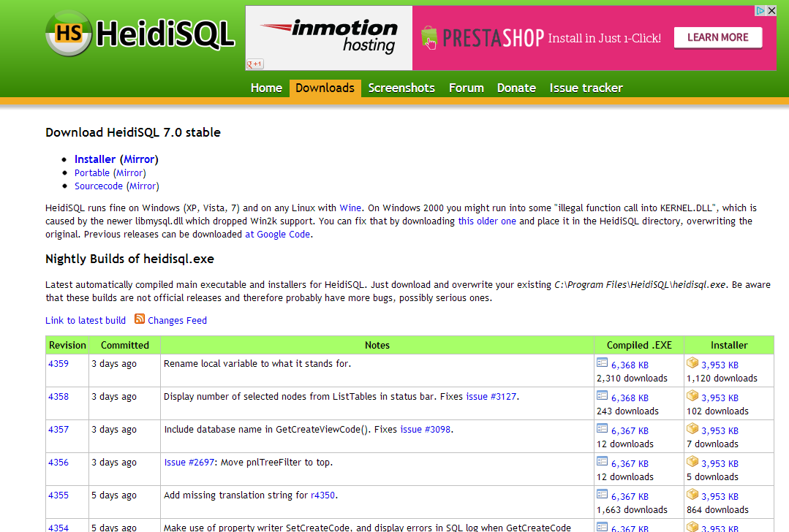Viewport: 789px width, 532px height.
Task: Close the ad using the X icon
Action: pos(771,11)
